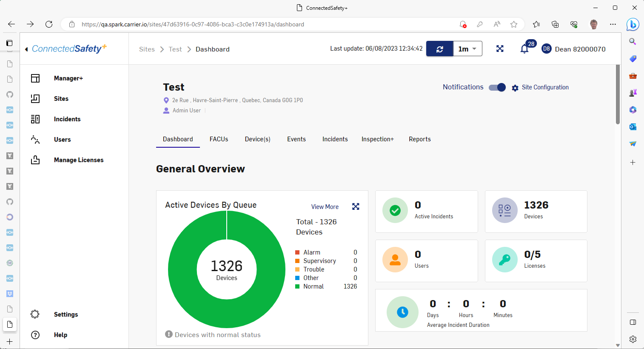Click the D8 user avatar

coord(547,49)
